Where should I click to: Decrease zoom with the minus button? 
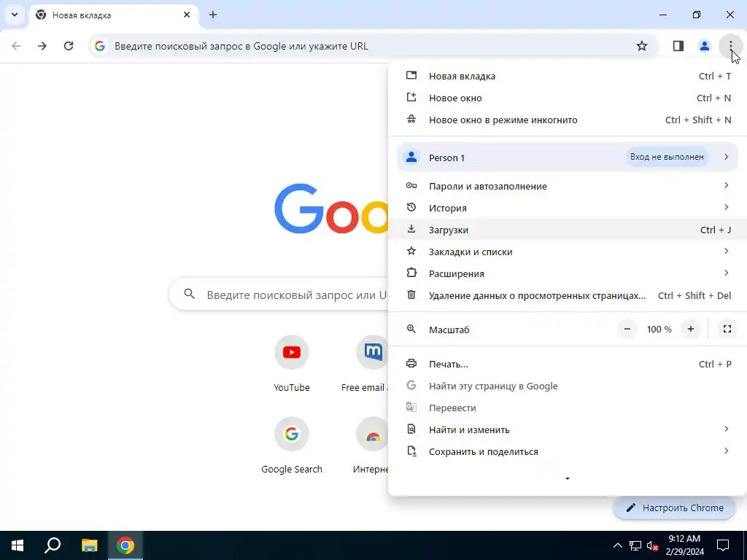(627, 329)
